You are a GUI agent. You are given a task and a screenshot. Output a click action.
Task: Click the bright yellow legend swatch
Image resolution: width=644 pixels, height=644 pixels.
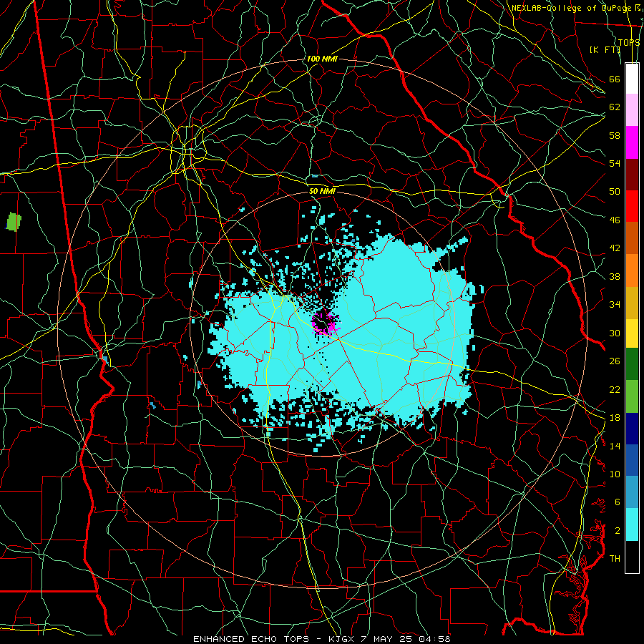click(632, 333)
